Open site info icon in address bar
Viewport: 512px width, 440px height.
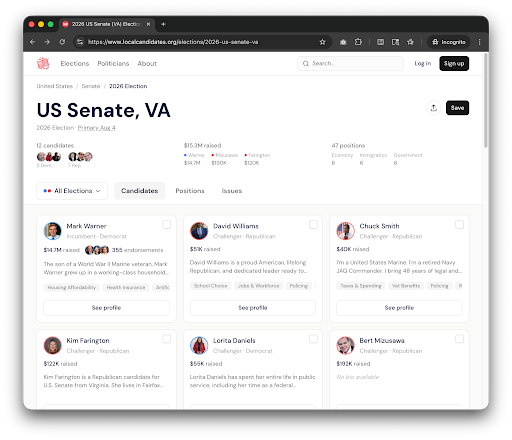coord(80,42)
